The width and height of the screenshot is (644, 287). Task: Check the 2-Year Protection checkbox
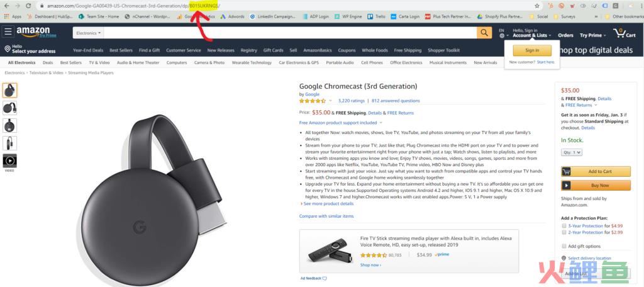click(564, 232)
